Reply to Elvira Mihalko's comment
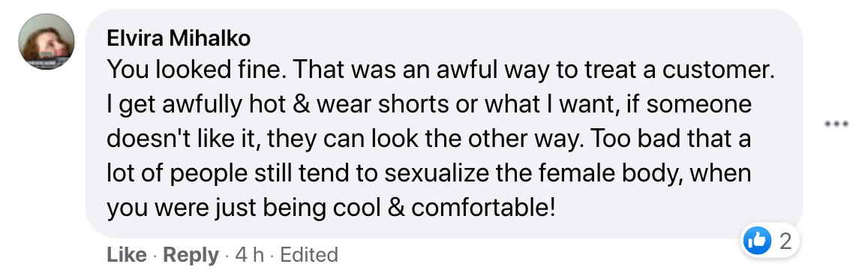The image size is (868, 273). click(x=191, y=255)
